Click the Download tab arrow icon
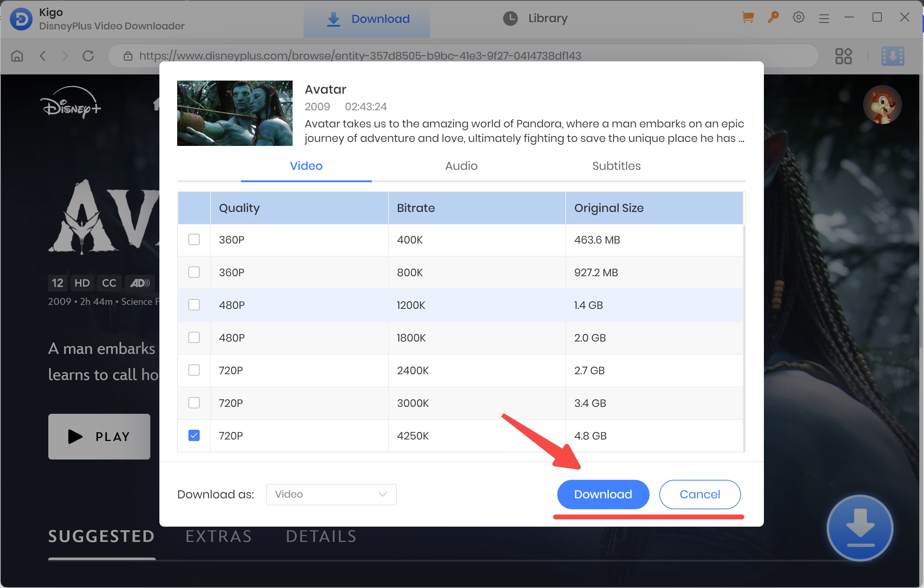 333,19
